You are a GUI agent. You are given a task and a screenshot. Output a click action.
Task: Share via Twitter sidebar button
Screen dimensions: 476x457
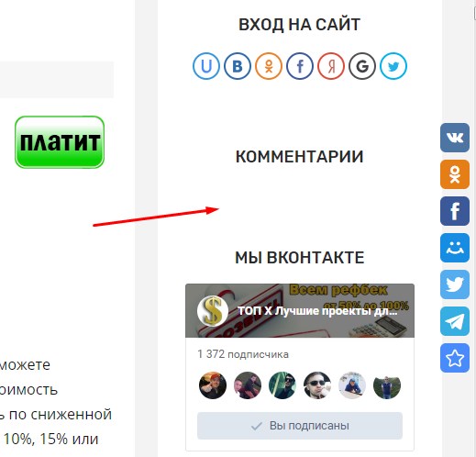(455, 284)
